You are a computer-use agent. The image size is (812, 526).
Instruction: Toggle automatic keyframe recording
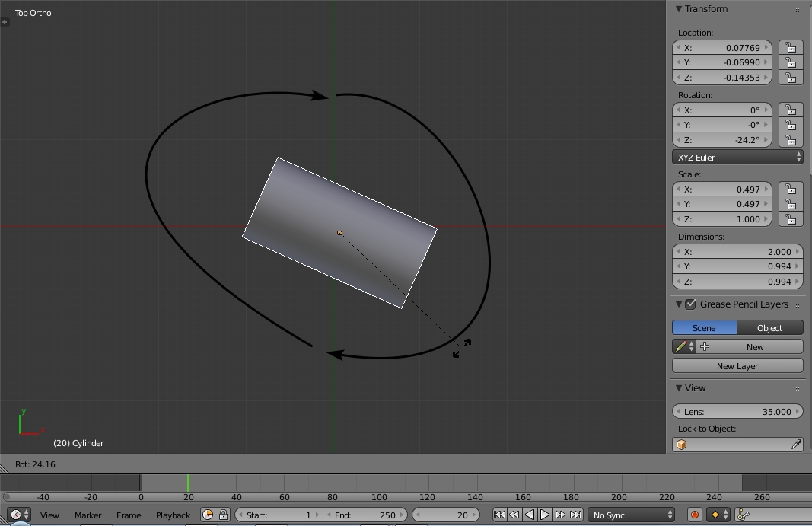(694, 515)
